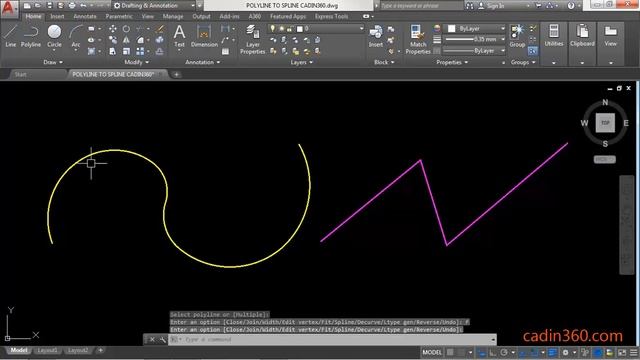The image size is (640, 360).
Task: Open Layer Properties manager
Action: click(253, 40)
